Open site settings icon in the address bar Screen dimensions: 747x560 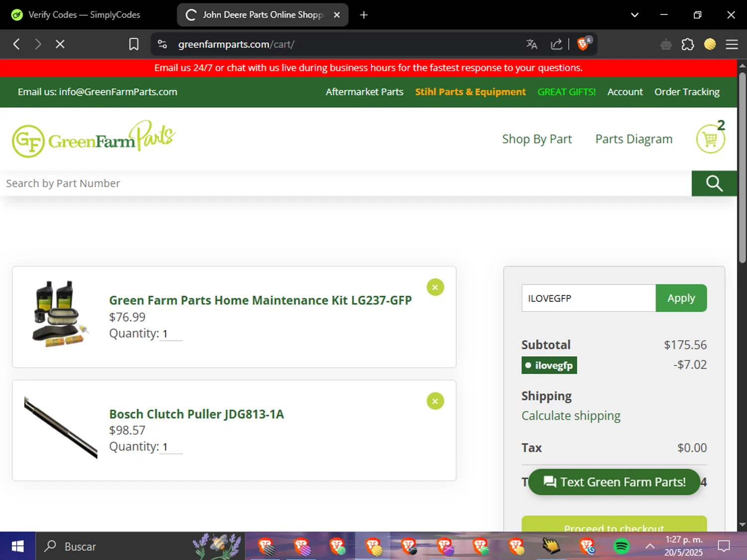[162, 44]
